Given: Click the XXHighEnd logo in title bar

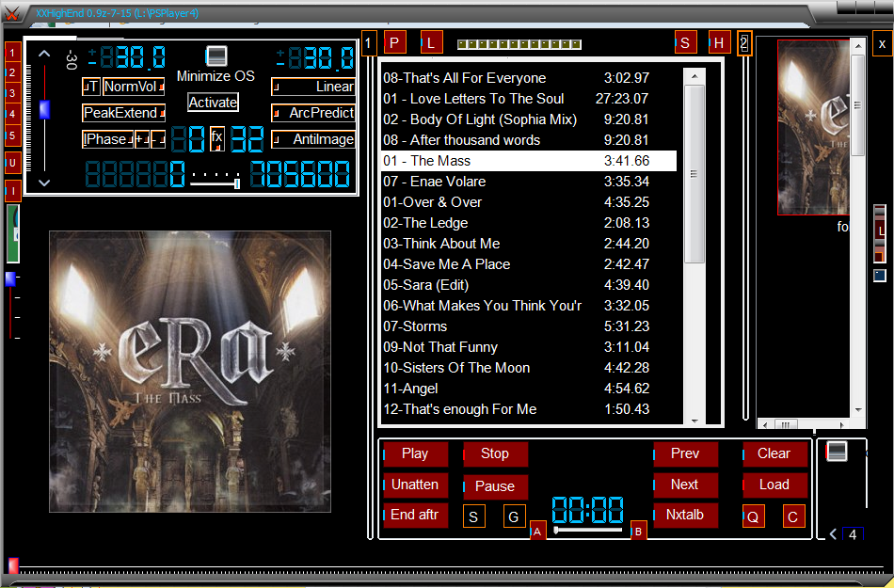Looking at the screenshot, I should 12,14.
